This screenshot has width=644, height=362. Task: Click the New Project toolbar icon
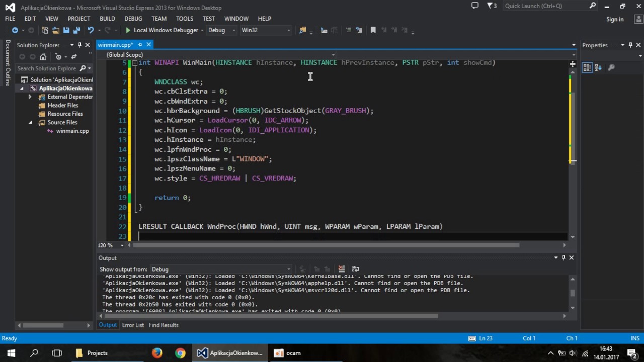click(x=45, y=30)
